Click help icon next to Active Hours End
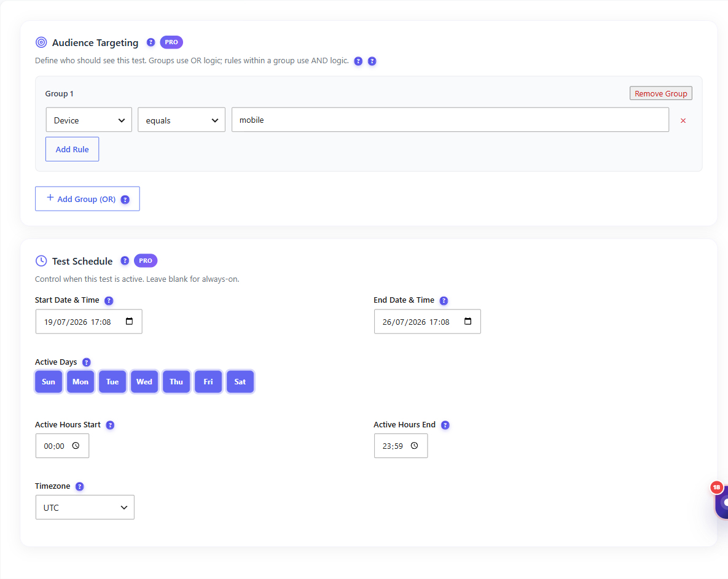 coord(445,425)
